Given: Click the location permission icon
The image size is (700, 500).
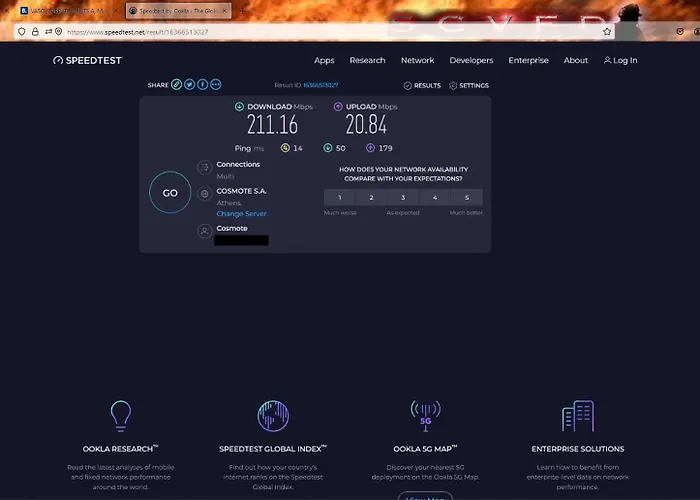Looking at the screenshot, I should click(x=58, y=32).
